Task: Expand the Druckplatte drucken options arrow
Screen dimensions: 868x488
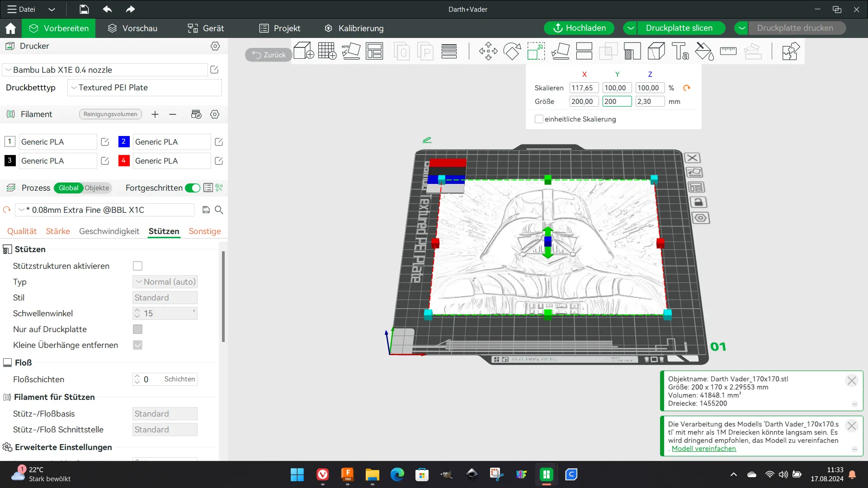Action: (741, 28)
